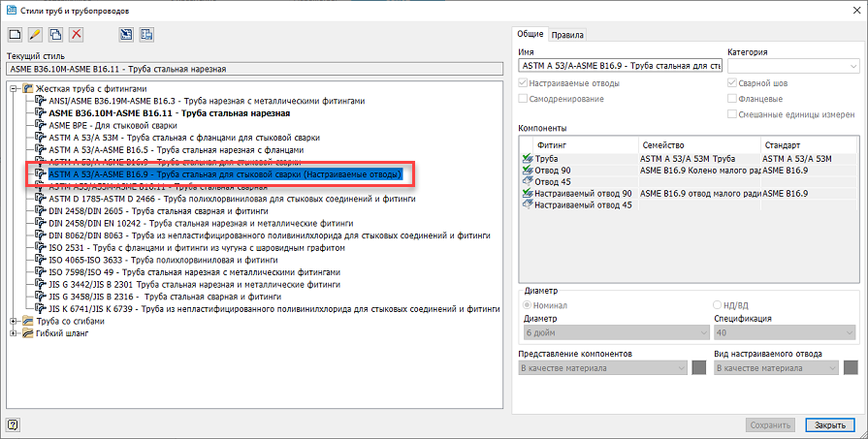Click the Имя input field
The height and width of the screenshot is (439, 868).
tap(620, 66)
